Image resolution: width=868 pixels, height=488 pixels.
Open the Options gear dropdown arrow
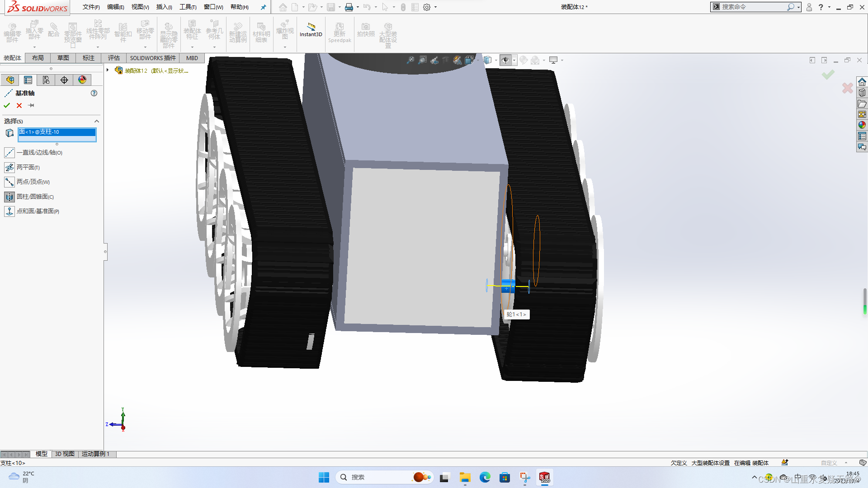tap(435, 7)
